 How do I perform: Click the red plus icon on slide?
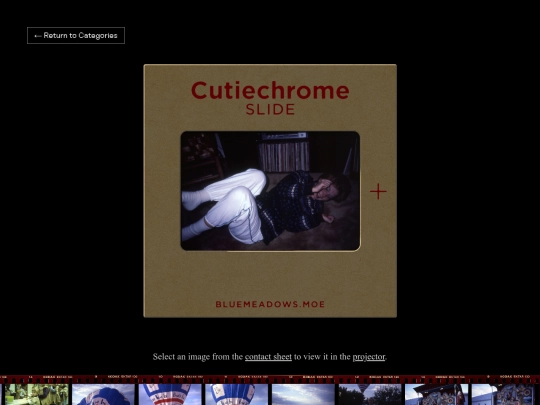pos(378,191)
